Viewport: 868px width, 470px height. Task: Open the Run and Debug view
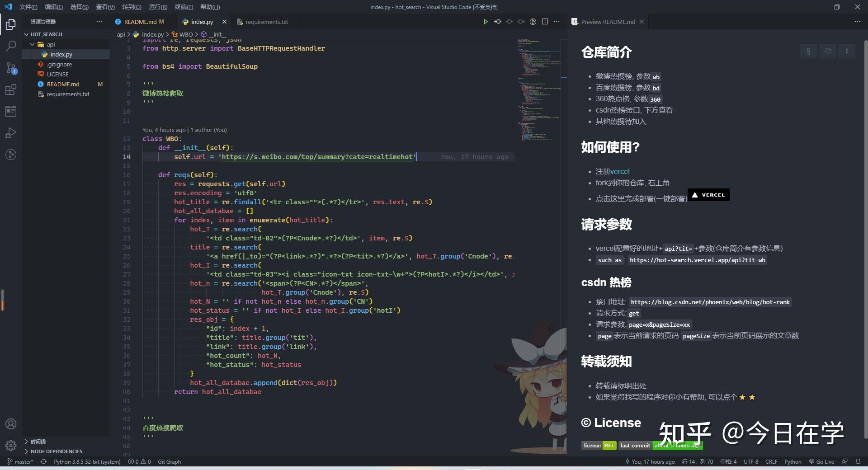(x=11, y=132)
